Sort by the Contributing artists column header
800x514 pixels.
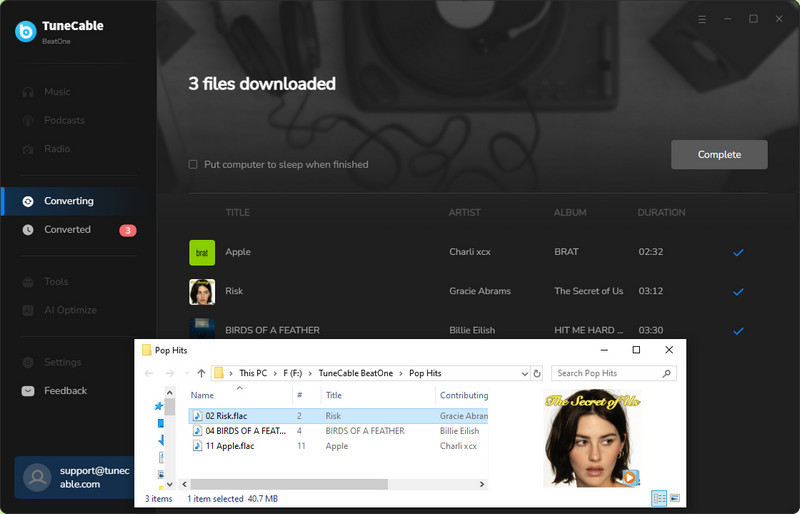pos(462,395)
